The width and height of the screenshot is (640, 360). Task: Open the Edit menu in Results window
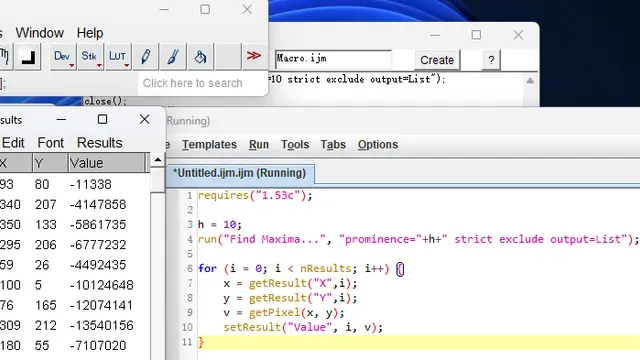[x=13, y=143]
